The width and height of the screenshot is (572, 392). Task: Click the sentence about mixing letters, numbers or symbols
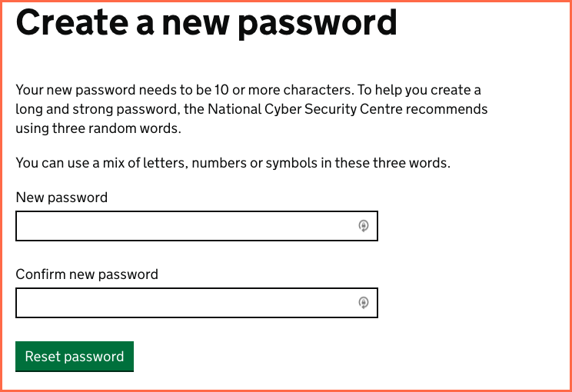coord(232,163)
